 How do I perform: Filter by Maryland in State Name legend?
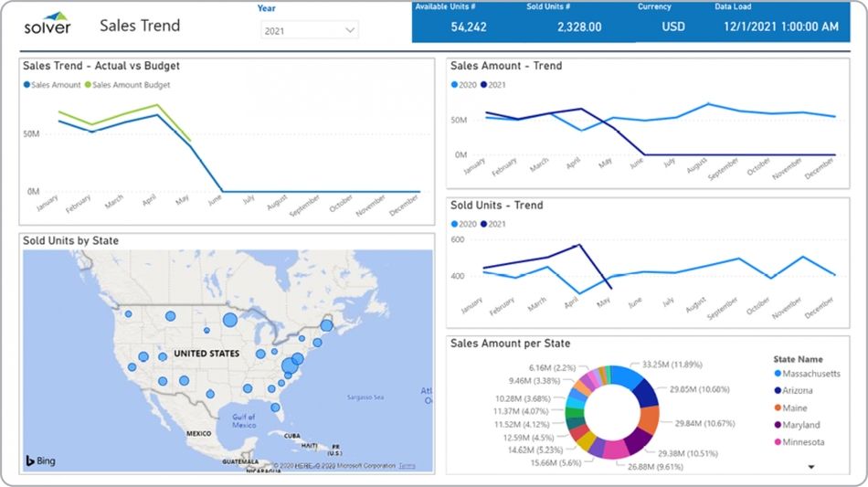click(x=801, y=425)
